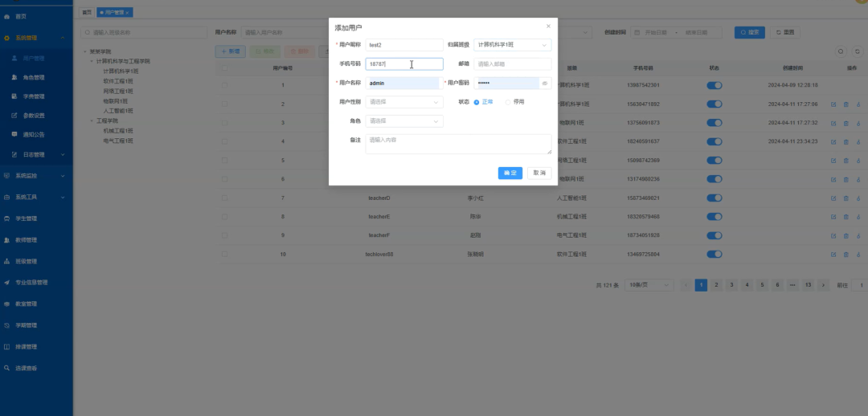Select the 停用 status radio button

[x=508, y=102]
